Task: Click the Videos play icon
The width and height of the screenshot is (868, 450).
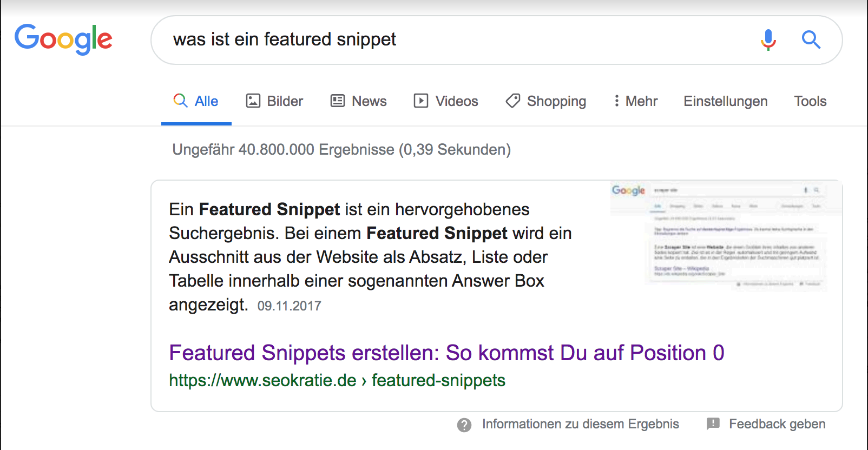Action: click(x=421, y=101)
